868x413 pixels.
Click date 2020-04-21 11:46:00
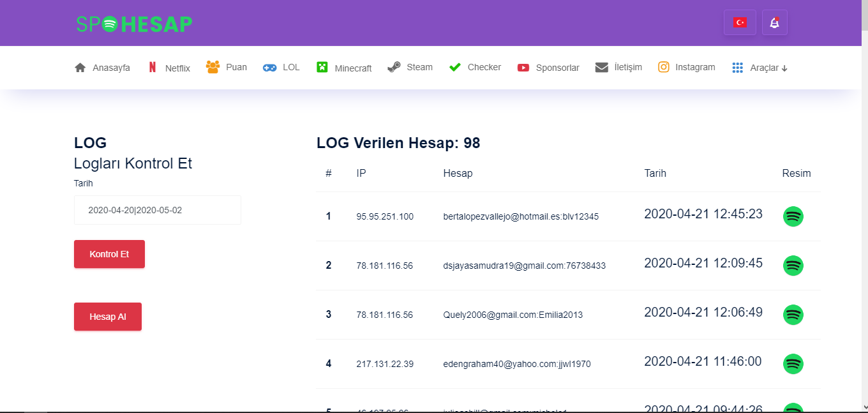(703, 361)
